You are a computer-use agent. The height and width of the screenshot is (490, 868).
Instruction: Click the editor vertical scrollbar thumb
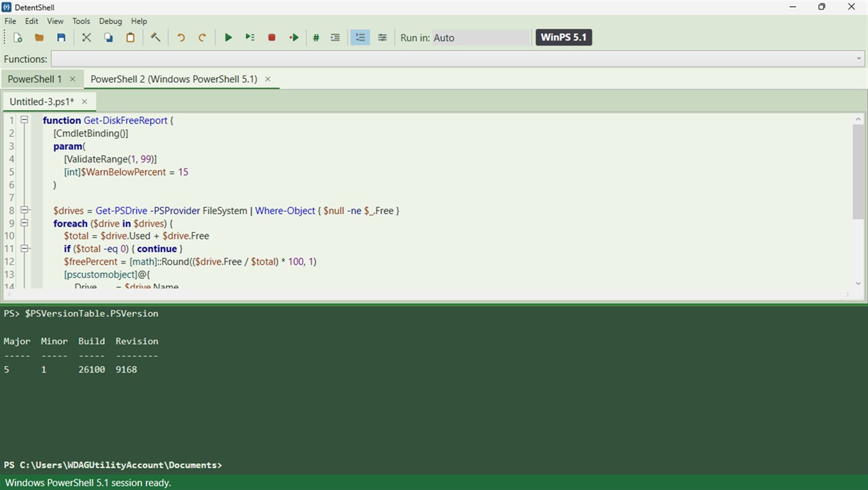858,171
